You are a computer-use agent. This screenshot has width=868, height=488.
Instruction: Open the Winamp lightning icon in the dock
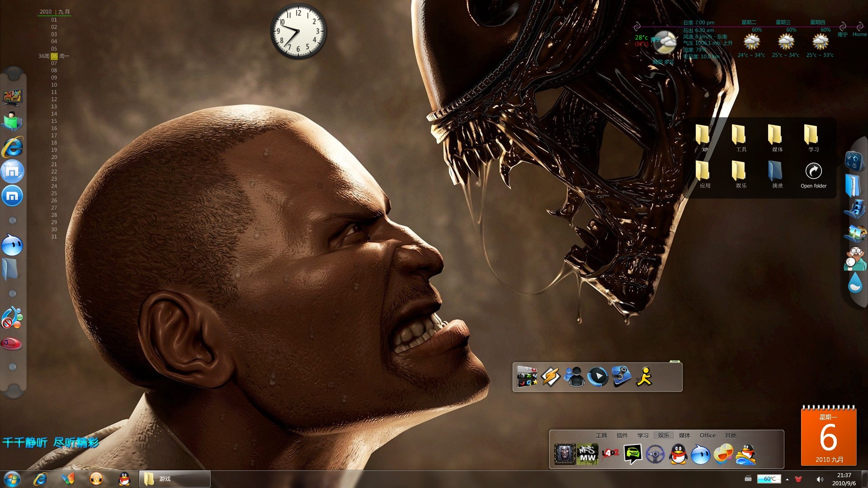(551, 377)
